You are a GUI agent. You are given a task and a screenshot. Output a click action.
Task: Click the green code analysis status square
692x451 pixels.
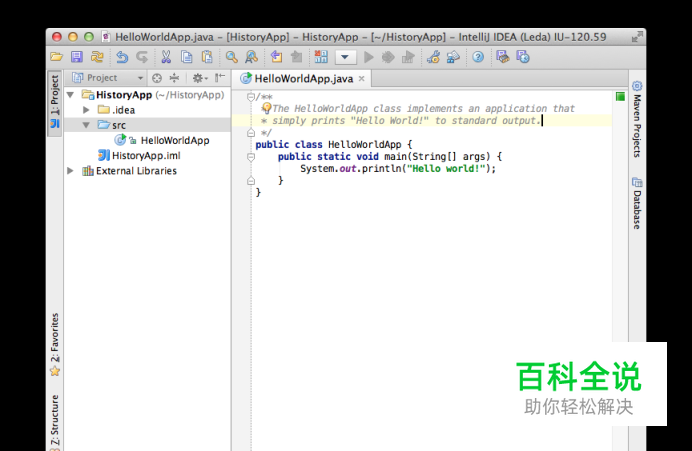(x=620, y=97)
